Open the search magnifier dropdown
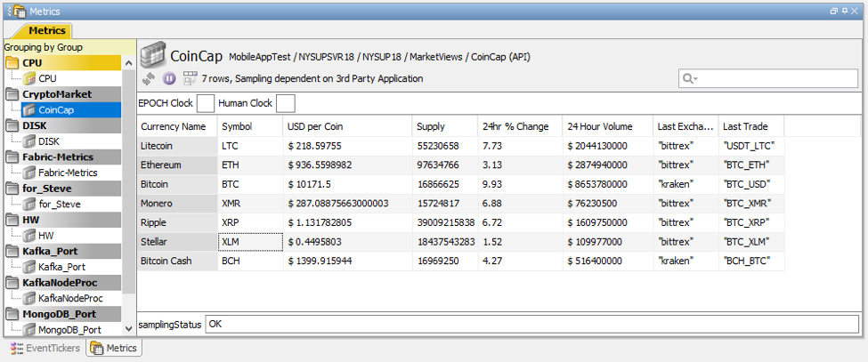This screenshot has width=868, height=362. coord(690,79)
